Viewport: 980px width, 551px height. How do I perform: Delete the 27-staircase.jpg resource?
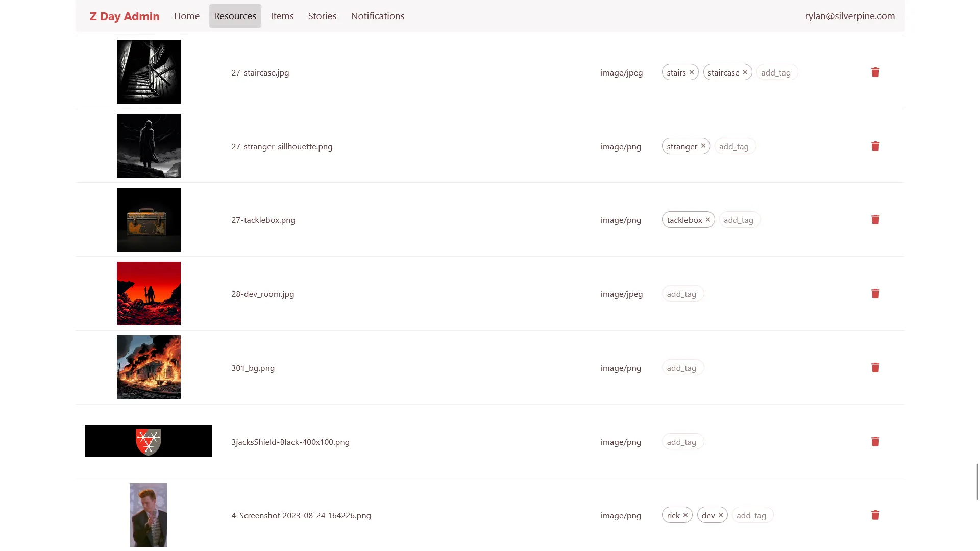(x=875, y=72)
